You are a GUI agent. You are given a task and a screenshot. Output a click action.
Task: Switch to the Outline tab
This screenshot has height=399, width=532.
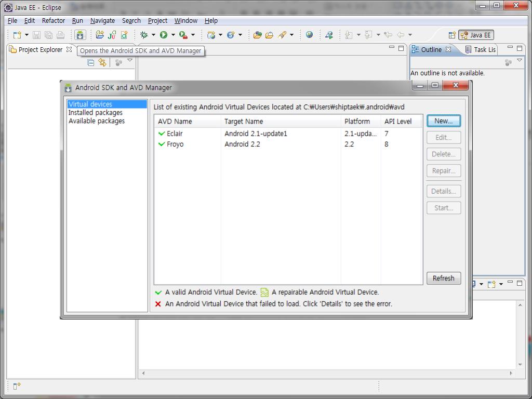click(x=431, y=49)
